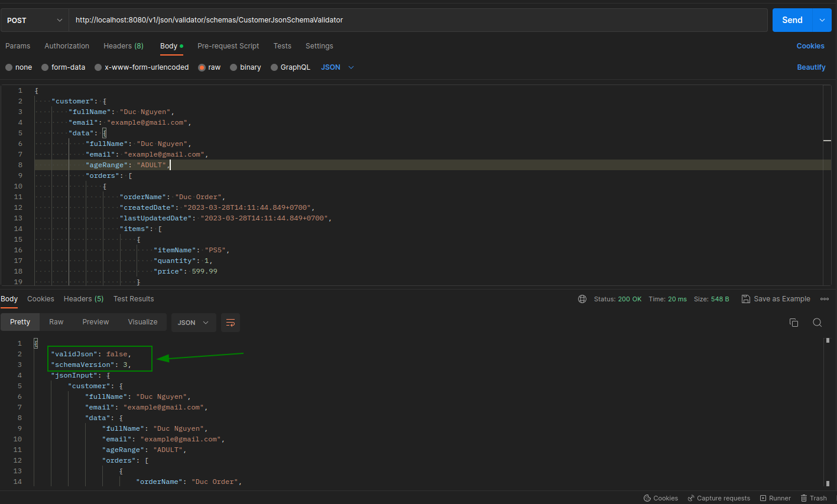Beautify the JSON request body
Image resolution: width=837 pixels, height=504 pixels.
tap(811, 67)
